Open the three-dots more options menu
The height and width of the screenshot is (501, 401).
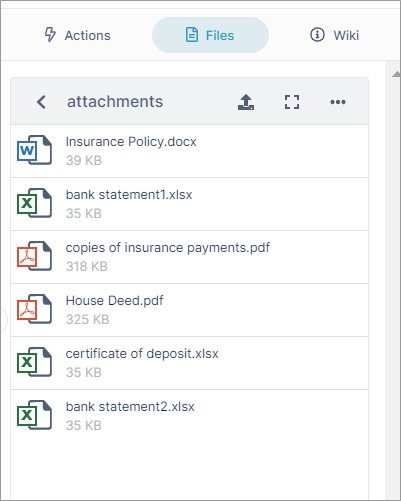[x=338, y=102]
